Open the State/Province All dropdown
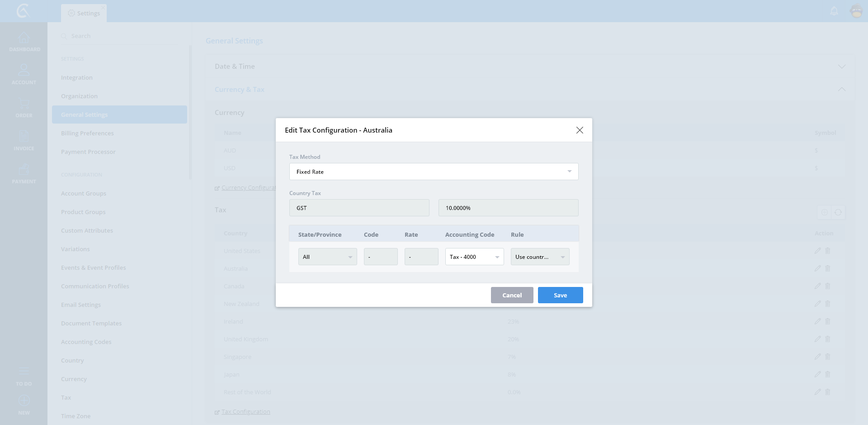 (x=327, y=257)
